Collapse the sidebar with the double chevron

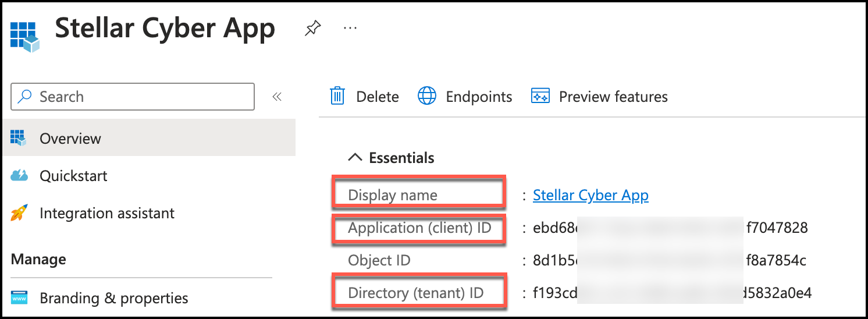(277, 97)
